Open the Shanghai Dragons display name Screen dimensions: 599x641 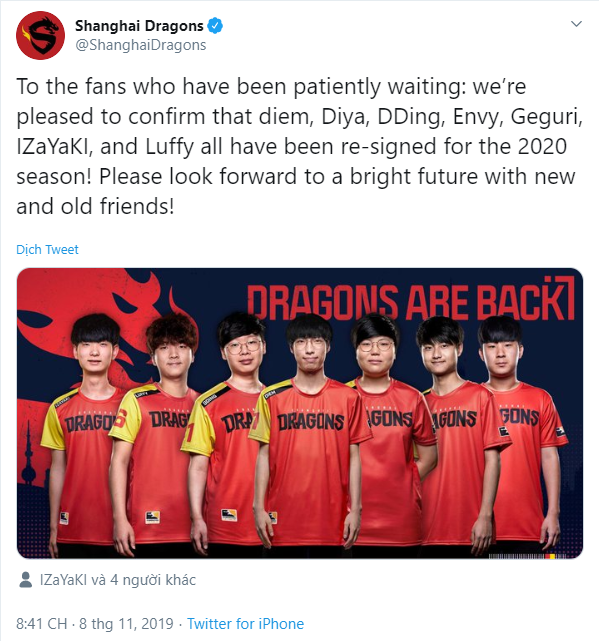tap(139, 26)
